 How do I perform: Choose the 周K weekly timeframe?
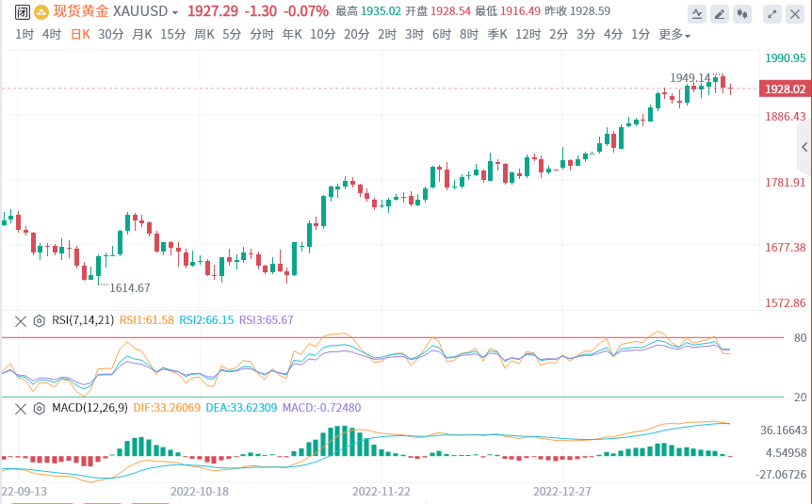pyautogui.click(x=204, y=35)
